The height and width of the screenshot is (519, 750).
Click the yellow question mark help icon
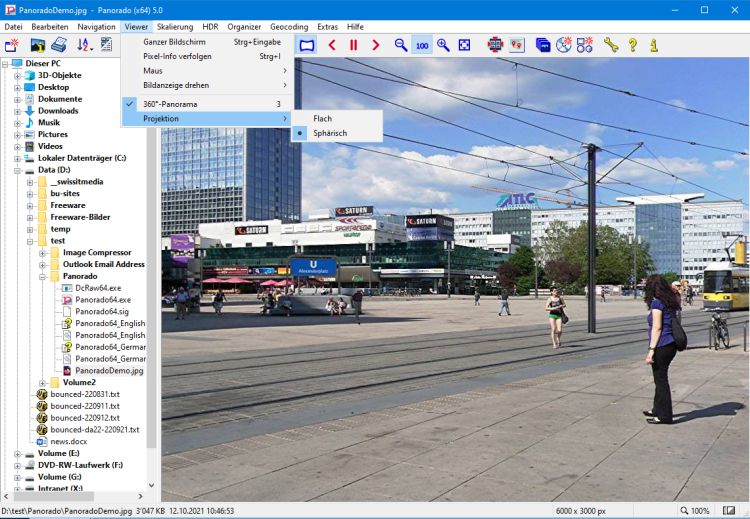coord(632,45)
